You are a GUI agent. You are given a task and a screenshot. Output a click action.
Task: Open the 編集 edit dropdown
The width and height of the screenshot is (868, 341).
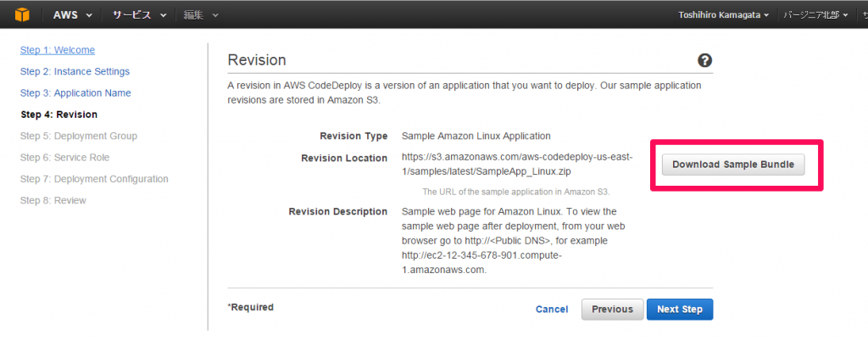coord(200,15)
